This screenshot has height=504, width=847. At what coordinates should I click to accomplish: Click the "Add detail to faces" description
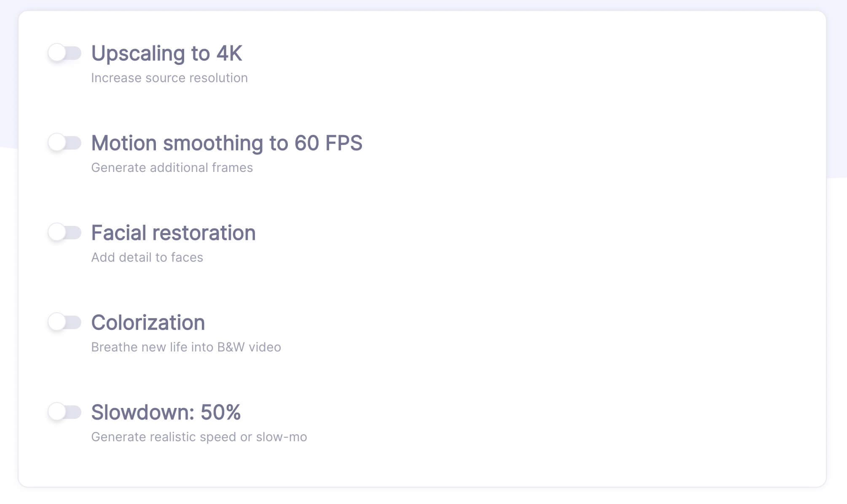pyautogui.click(x=147, y=257)
